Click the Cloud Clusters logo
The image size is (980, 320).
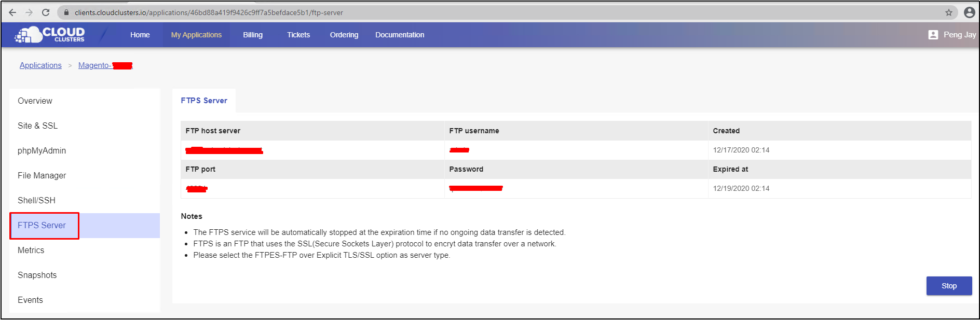50,35
